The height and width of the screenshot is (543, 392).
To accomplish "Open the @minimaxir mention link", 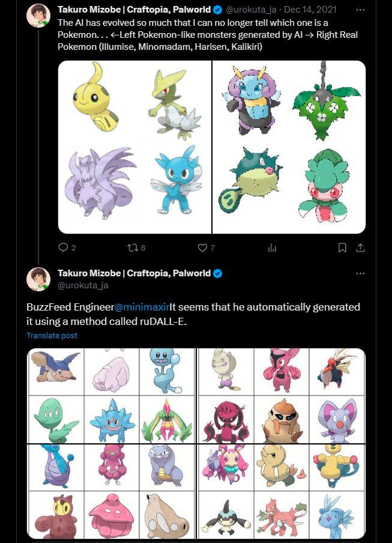I will (x=142, y=307).
